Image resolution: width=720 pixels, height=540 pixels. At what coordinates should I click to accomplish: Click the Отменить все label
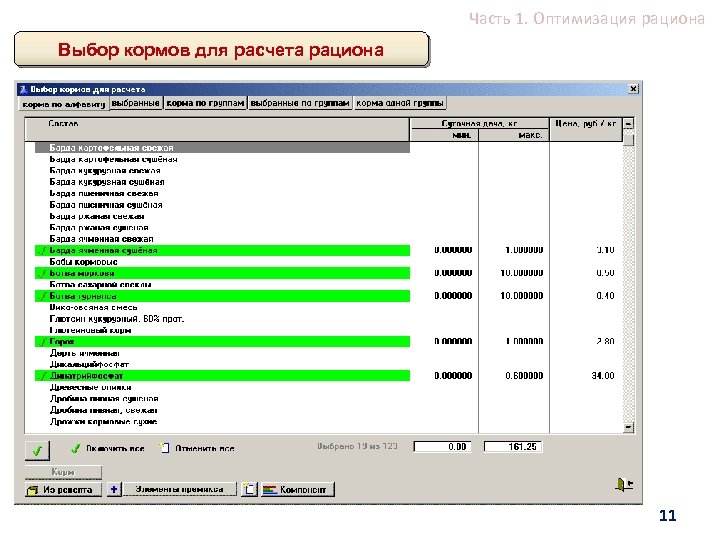pos(205,449)
